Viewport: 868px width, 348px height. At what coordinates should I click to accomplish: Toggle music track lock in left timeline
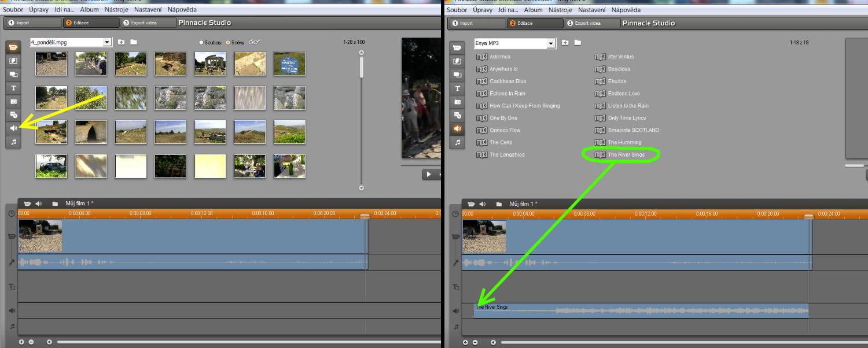(12, 327)
